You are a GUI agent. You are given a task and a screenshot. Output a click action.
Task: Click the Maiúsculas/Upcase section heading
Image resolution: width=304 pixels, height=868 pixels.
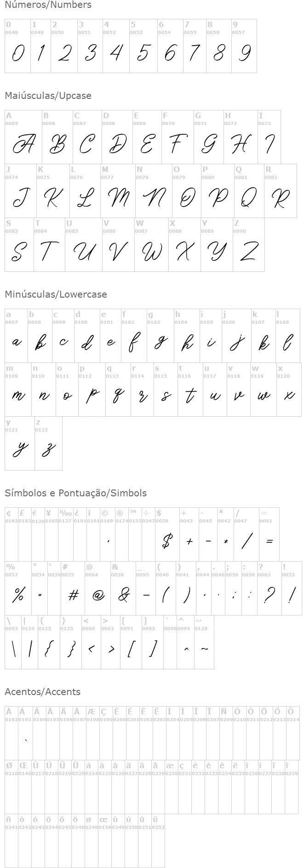[48, 96]
